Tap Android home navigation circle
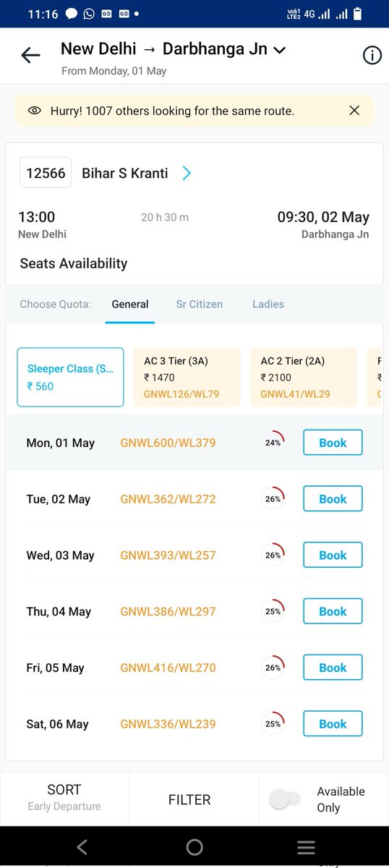This screenshot has height=868, width=389. [194, 847]
